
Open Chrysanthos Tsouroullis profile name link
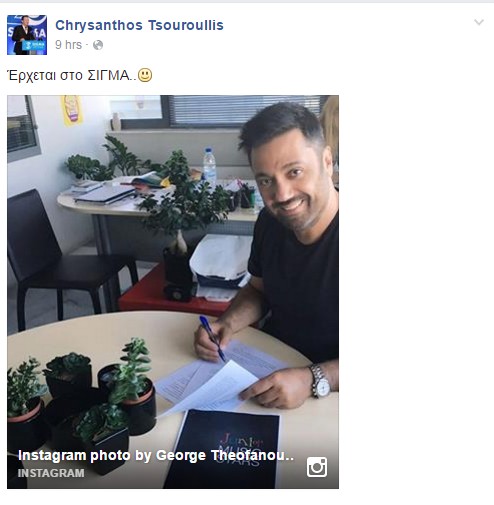[x=139, y=25]
